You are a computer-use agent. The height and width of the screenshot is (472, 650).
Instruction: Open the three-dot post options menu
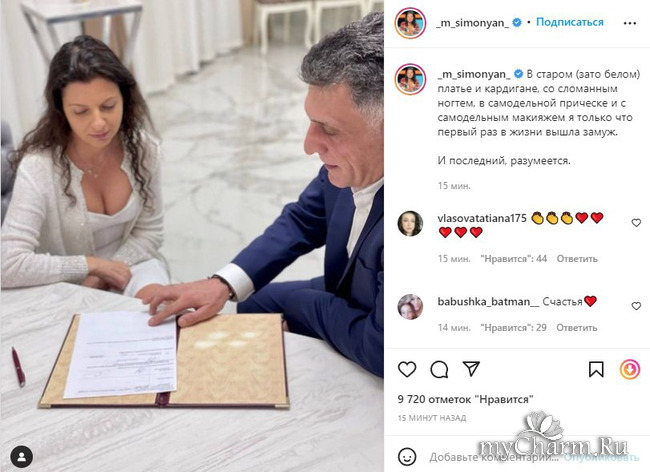tap(630, 23)
